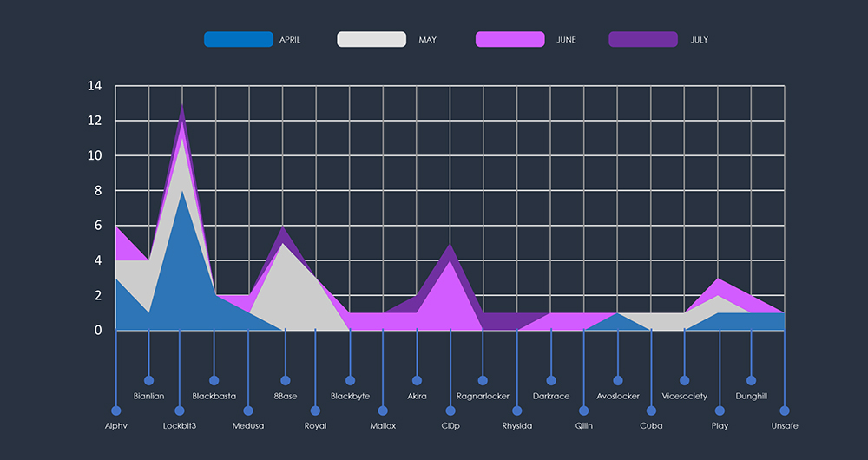Click the Akira axis label
Viewport: 868px width, 460px height.
click(417, 397)
